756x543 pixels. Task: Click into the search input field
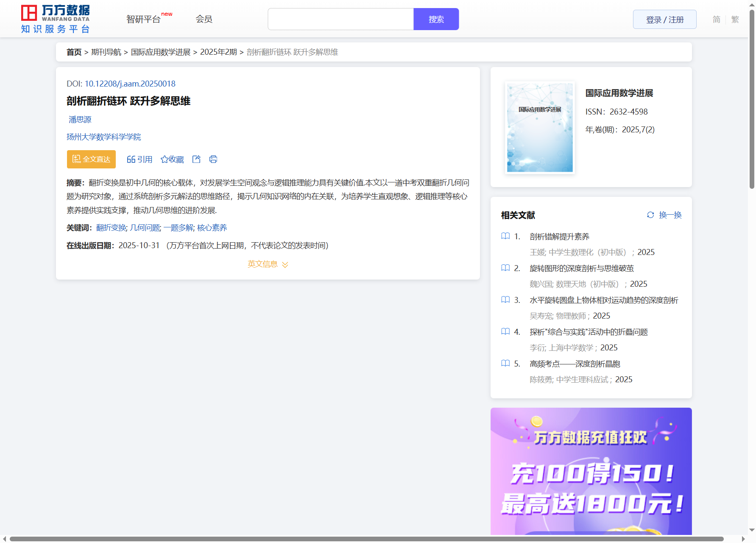pyautogui.click(x=340, y=19)
